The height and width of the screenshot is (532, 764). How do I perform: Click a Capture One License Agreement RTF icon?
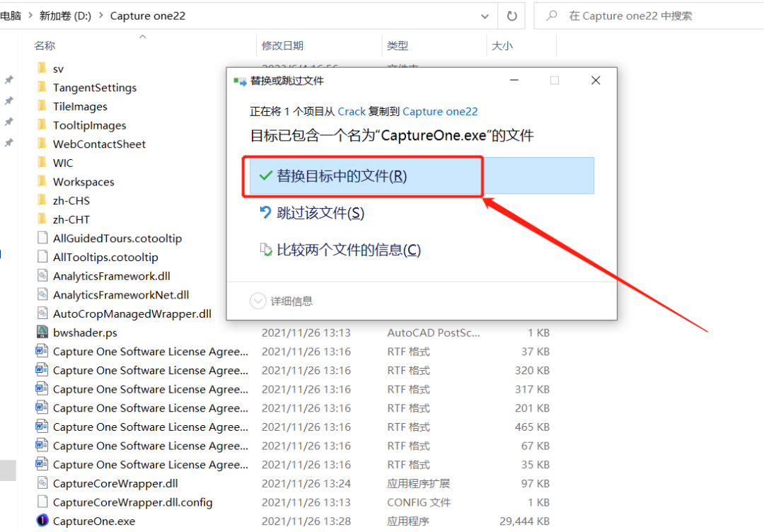click(42, 351)
